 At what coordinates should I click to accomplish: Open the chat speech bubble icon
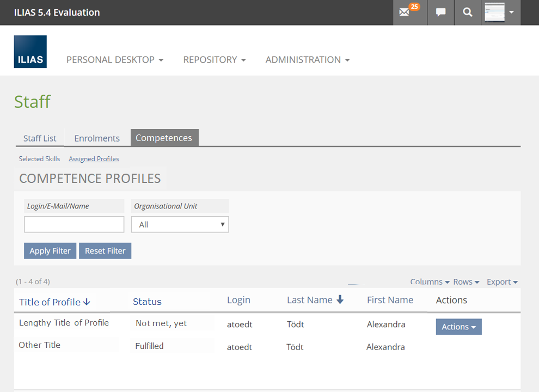441,13
